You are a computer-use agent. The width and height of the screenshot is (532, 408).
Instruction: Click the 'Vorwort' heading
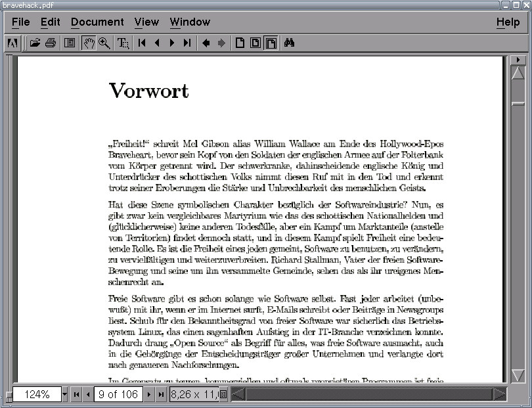(148, 91)
